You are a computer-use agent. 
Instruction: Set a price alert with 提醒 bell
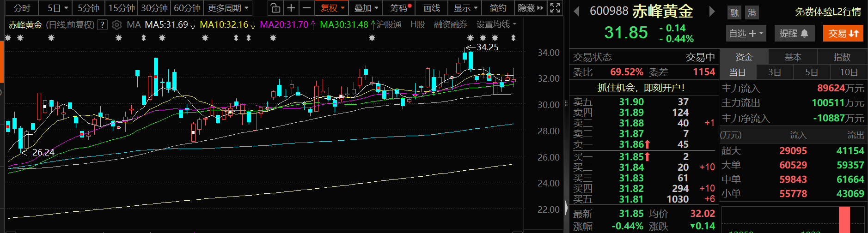[794, 33]
